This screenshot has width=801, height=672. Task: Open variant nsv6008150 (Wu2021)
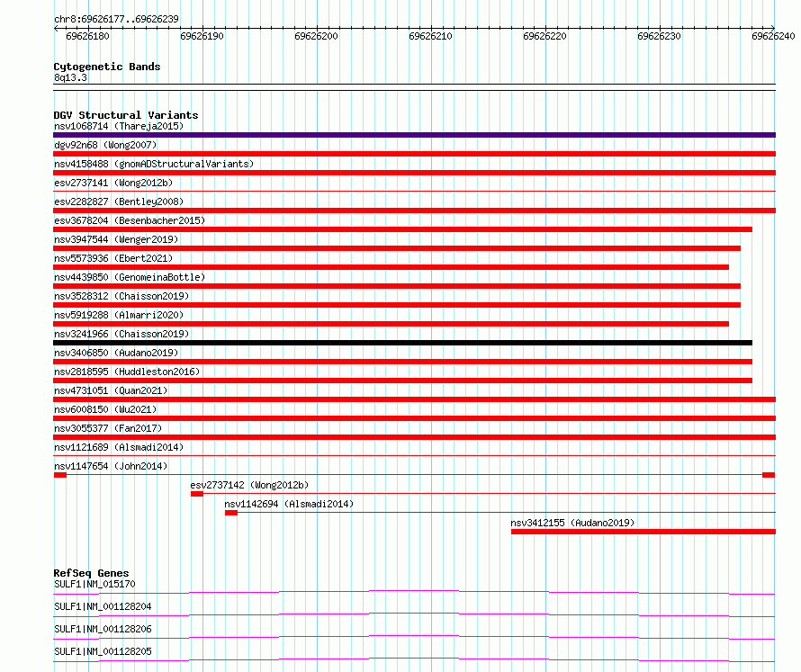point(105,409)
